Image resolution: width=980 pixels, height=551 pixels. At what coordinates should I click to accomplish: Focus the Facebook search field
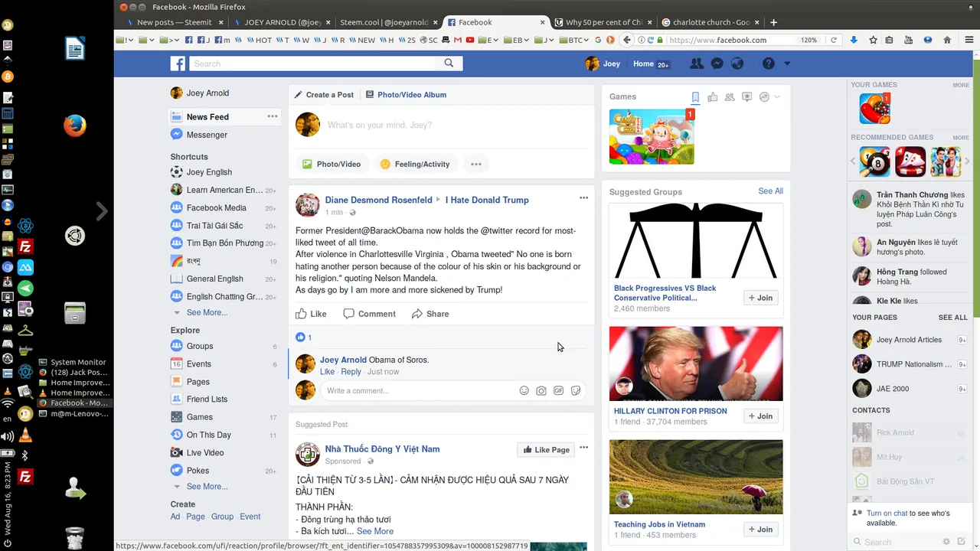[314, 64]
